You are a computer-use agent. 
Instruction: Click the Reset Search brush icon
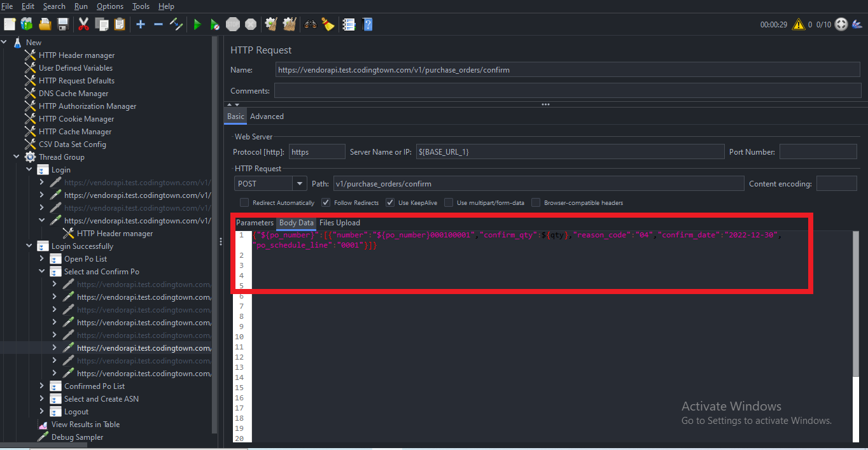point(328,24)
